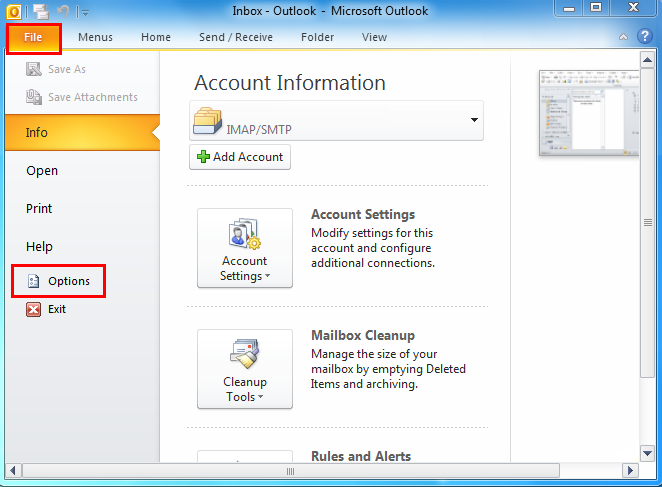This screenshot has height=487, width=662.
Task: Select Help in the backstage menu
Action: coord(39,246)
